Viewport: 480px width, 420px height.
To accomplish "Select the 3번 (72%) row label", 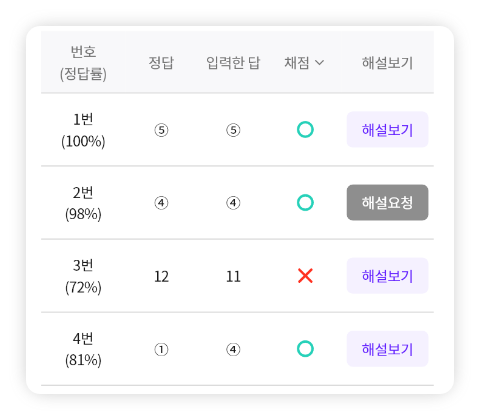I will pyautogui.click(x=83, y=276).
